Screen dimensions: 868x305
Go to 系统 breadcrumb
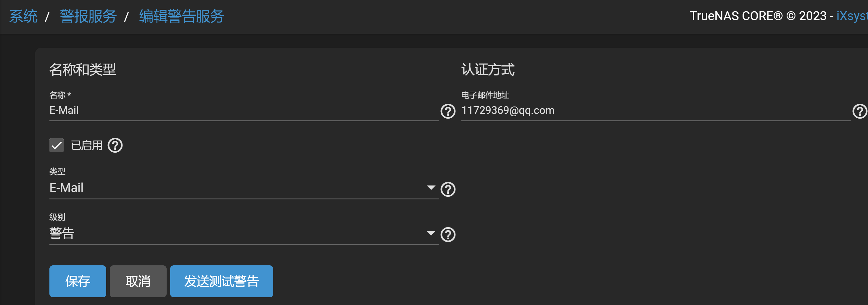point(23,16)
